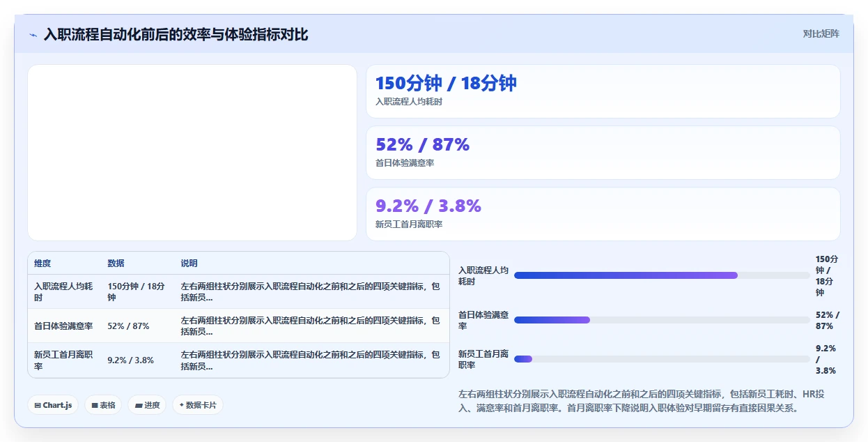The width and height of the screenshot is (868, 442).
Task: Click table cell 52% / 87%
Action: click(x=128, y=326)
